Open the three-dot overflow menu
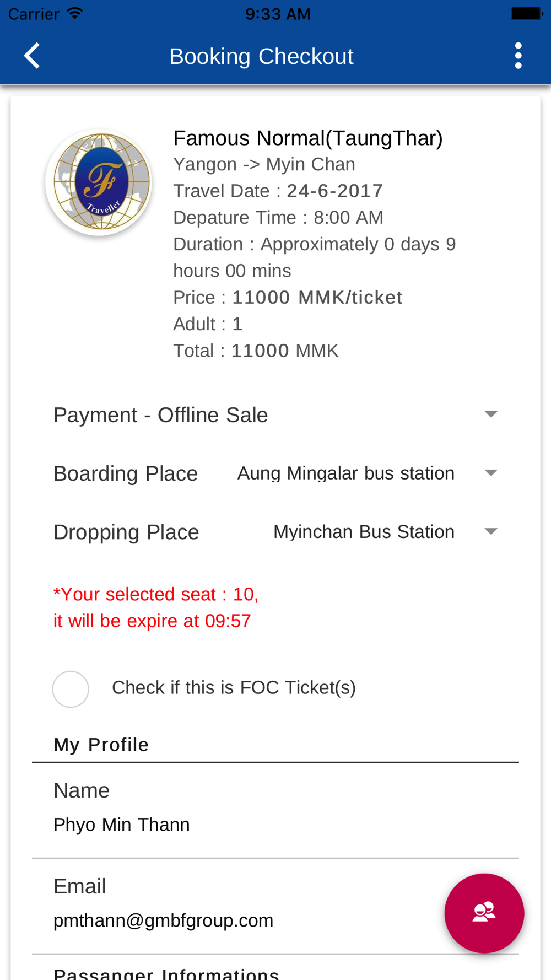 (x=518, y=56)
